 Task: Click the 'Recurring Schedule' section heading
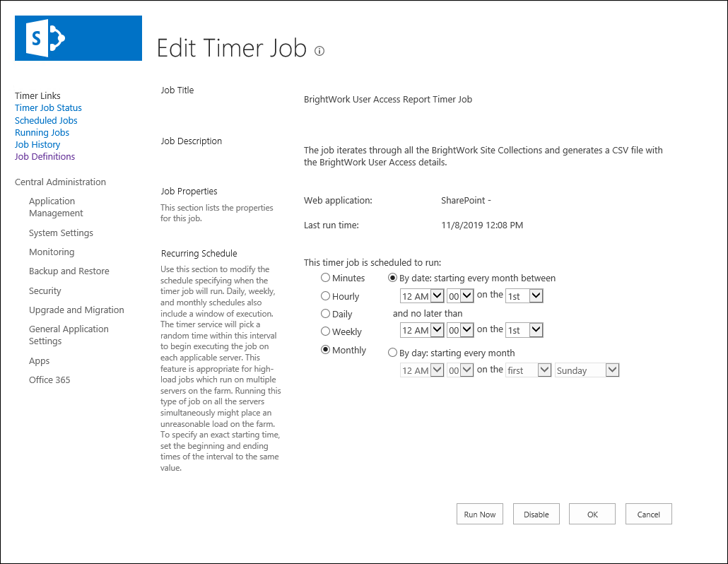pos(199,254)
